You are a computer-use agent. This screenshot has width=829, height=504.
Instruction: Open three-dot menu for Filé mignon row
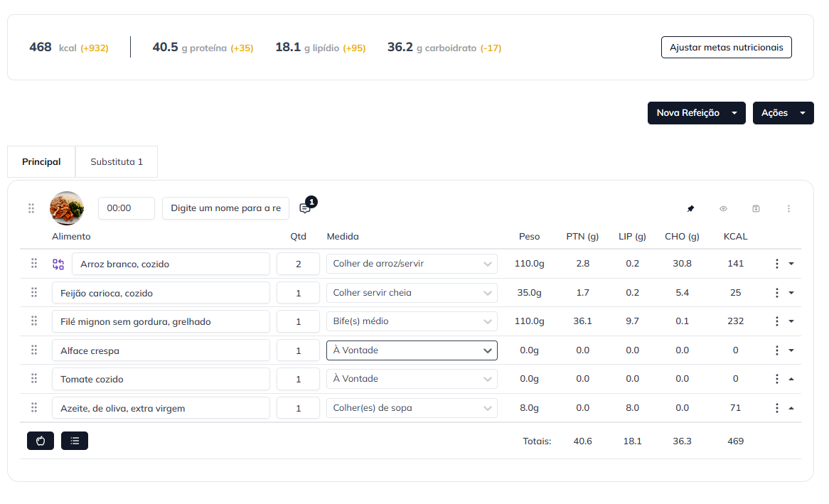coord(777,321)
